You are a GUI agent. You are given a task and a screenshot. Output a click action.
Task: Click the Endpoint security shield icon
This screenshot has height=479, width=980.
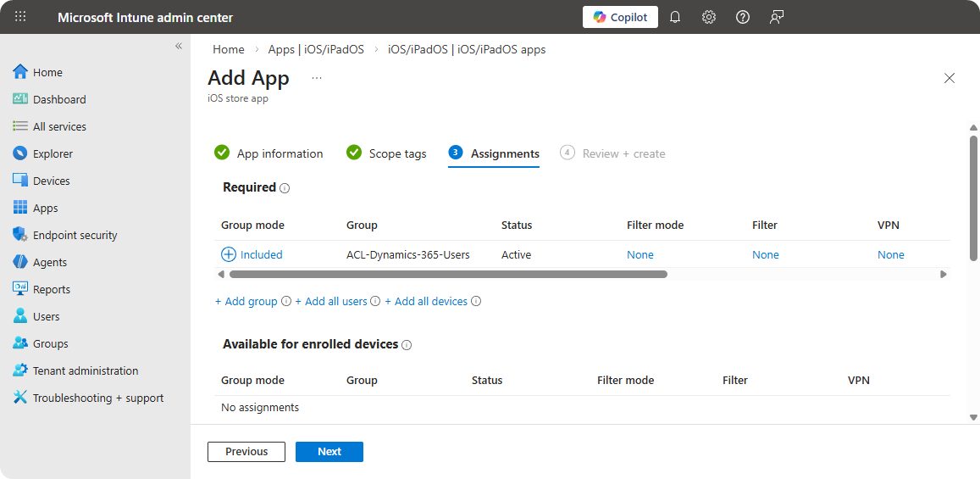coord(20,235)
